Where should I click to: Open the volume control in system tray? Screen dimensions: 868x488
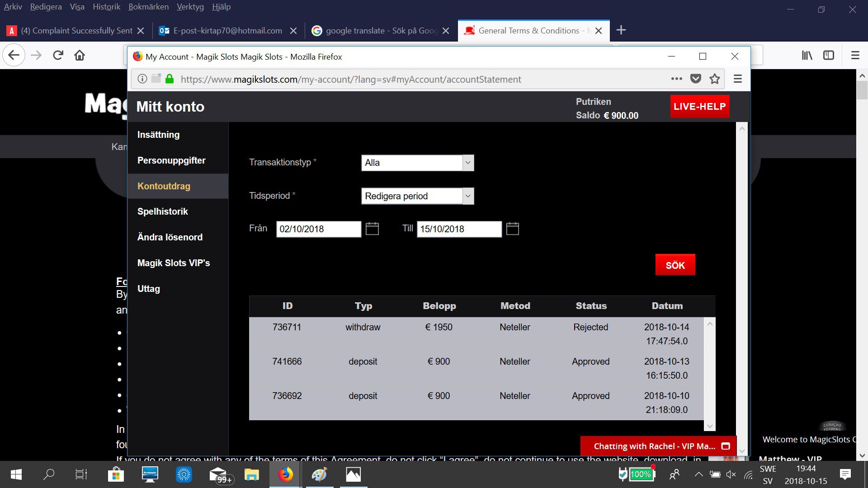(x=731, y=474)
